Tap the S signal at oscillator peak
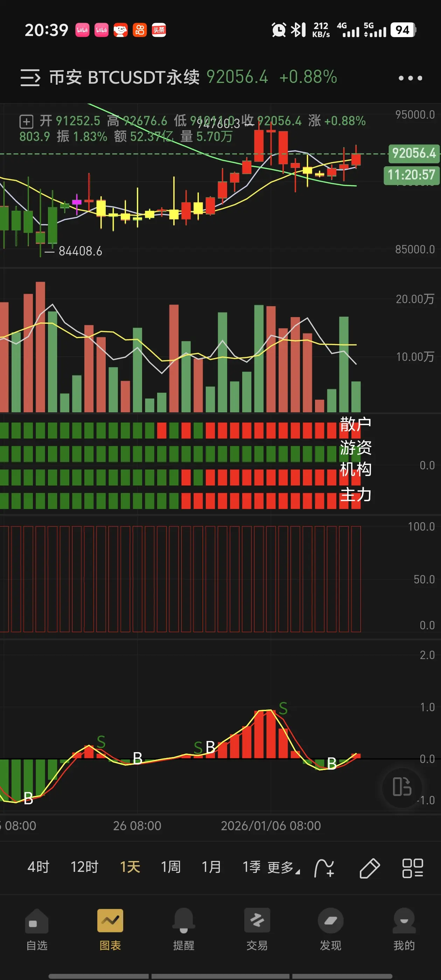The image size is (441, 980). point(283,709)
